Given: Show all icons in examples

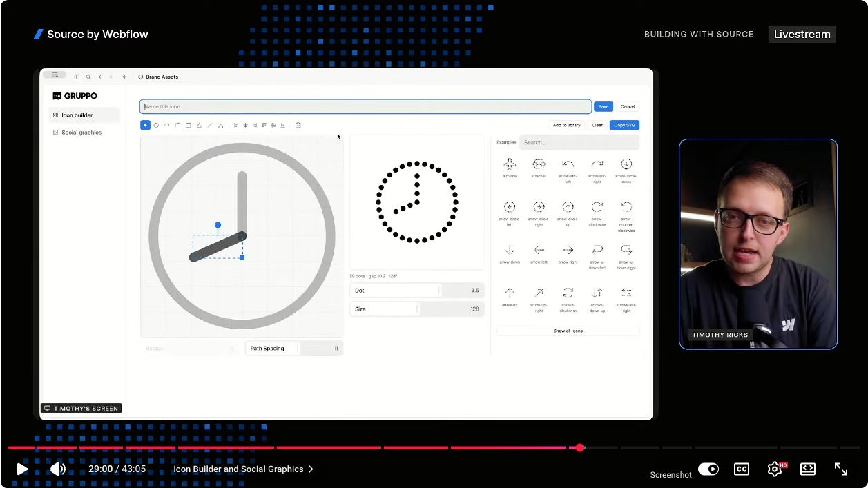Looking at the screenshot, I should pos(568,331).
